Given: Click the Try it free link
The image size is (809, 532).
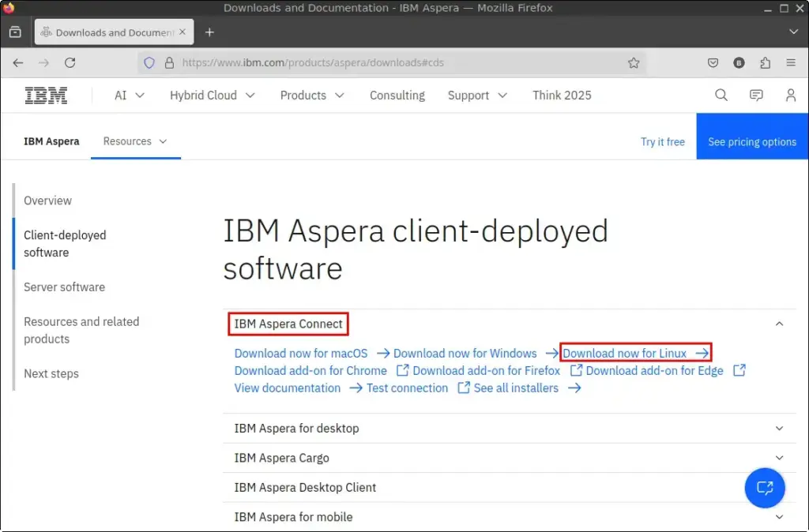Looking at the screenshot, I should 663,142.
